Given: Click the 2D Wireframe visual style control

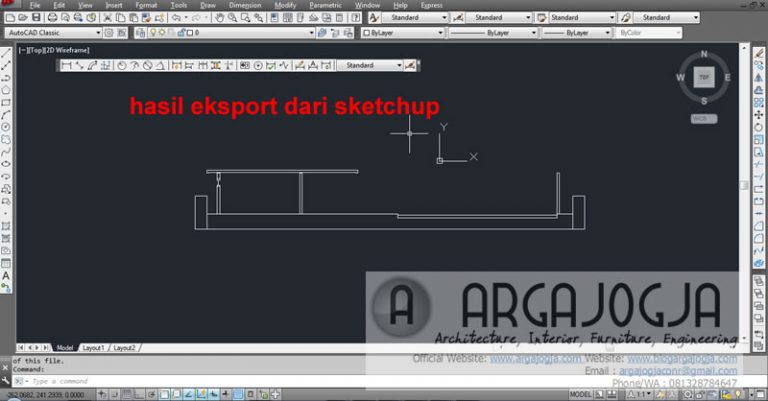Looking at the screenshot, I should (x=68, y=50).
